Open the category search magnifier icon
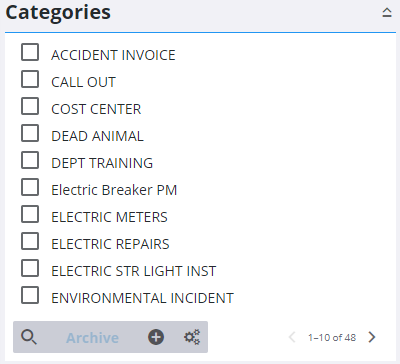 pyautogui.click(x=29, y=337)
